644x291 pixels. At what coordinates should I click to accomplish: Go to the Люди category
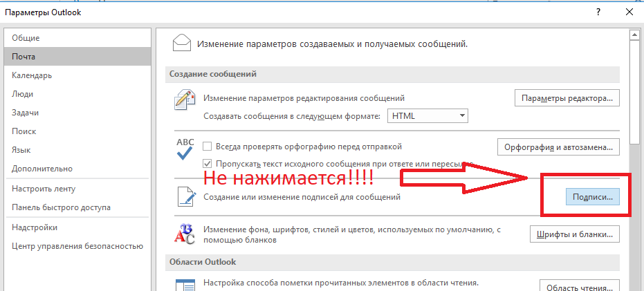click(x=77, y=94)
